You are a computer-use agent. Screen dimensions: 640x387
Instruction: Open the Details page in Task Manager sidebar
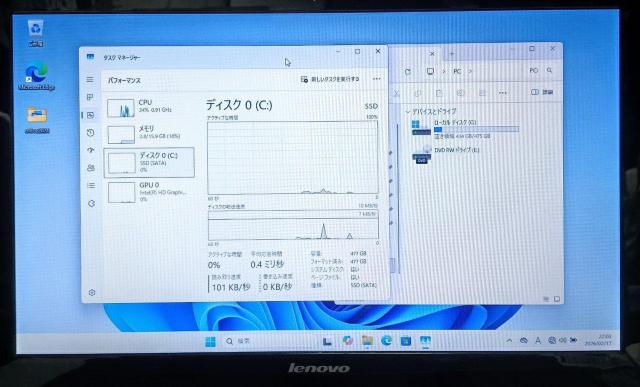tap(91, 185)
